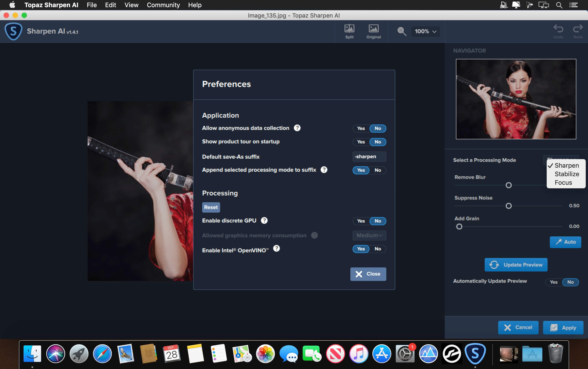Click the Processing Reset button
The image size is (588, 369).
click(x=211, y=207)
